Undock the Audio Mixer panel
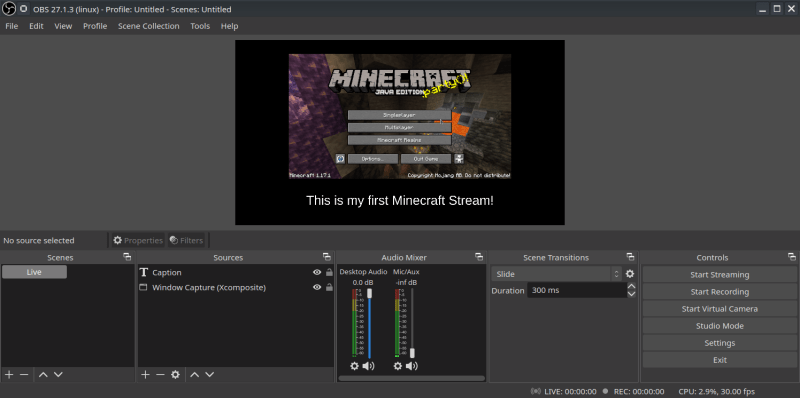 click(479, 257)
